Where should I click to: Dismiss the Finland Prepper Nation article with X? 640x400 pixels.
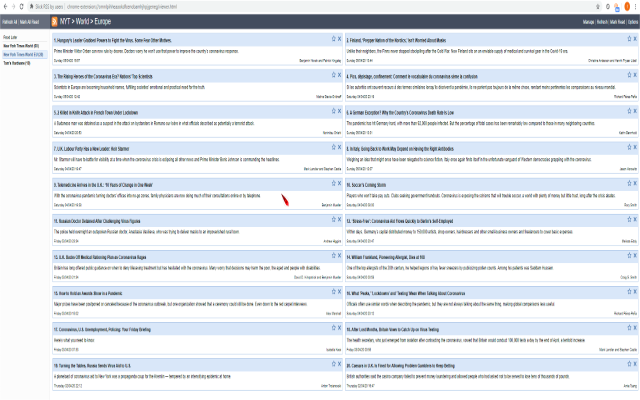coord(635,39)
